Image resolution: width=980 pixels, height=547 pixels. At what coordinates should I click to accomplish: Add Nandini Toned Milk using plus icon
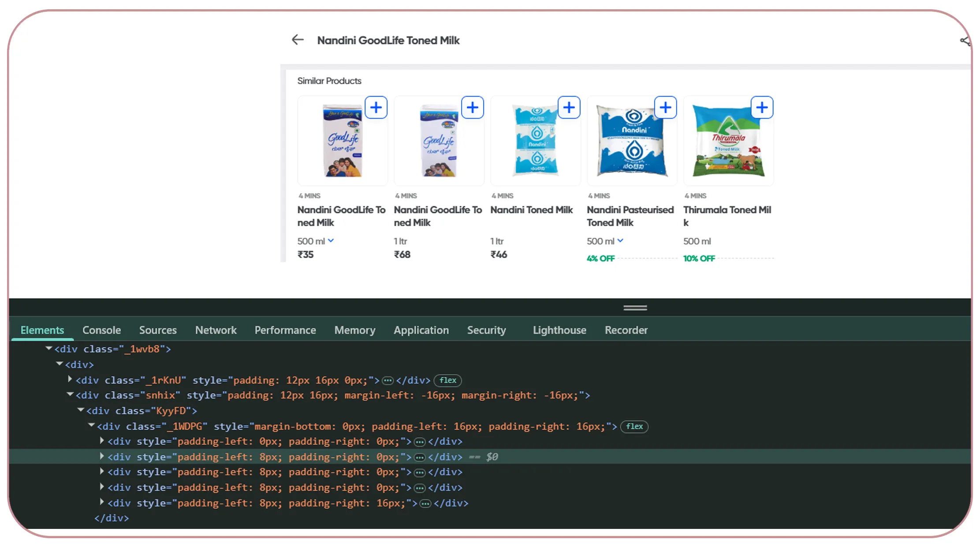point(569,108)
